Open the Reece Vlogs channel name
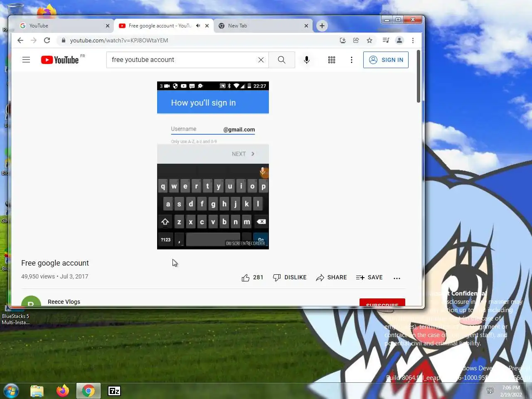The image size is (532, 399). (64, 302)
